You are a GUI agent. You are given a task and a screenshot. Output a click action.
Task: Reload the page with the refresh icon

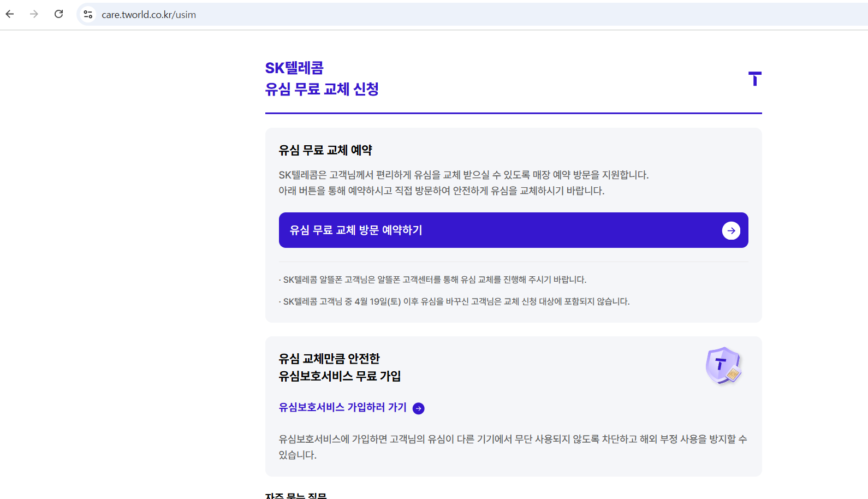coord(59,14)
